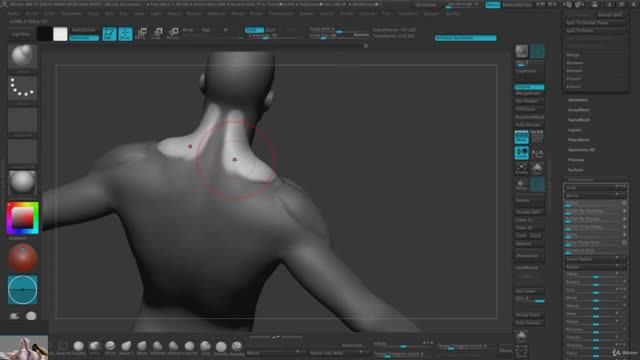This screenshot has width=640, height=360.
Task: Open the Brush menu
Action: 31,13
